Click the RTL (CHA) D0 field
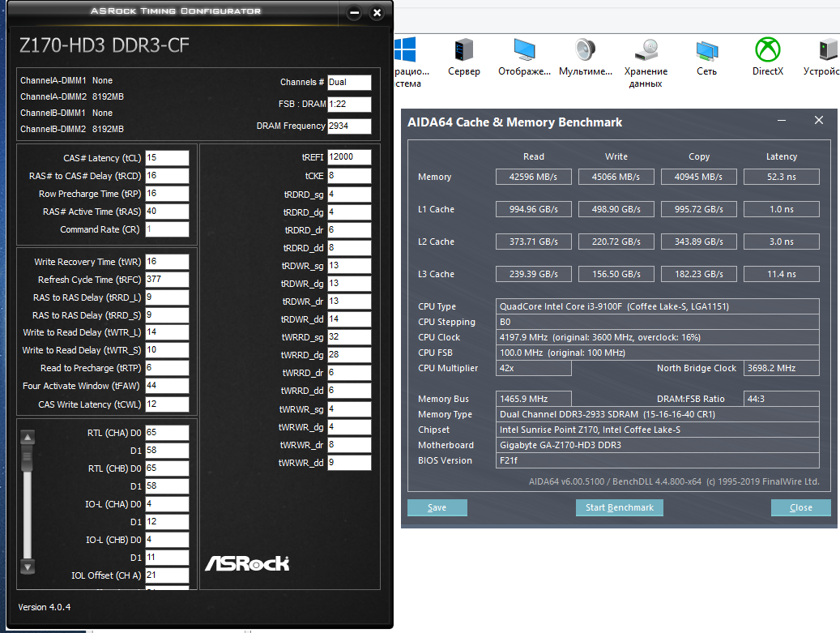The image size is (840, 633). tap(167, 433)
